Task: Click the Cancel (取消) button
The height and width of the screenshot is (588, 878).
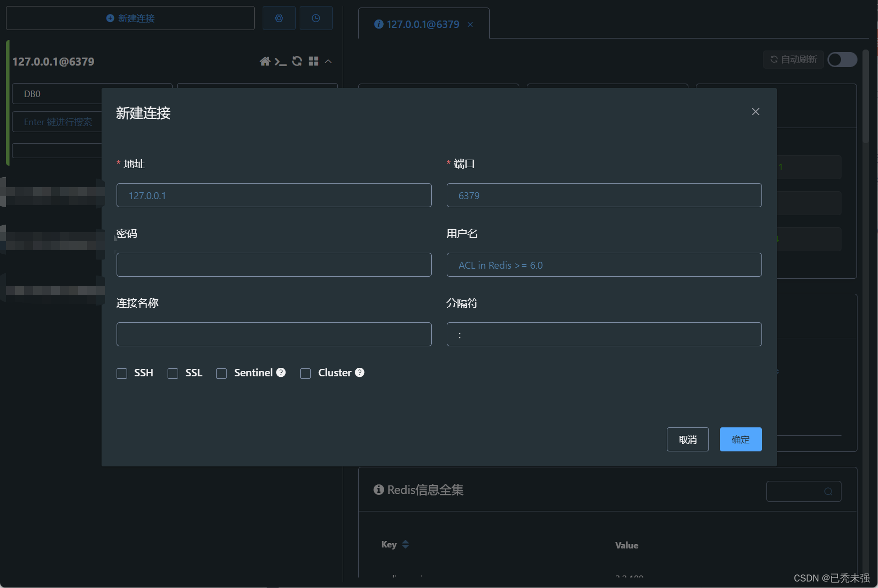Action: [x=688, y=439]
